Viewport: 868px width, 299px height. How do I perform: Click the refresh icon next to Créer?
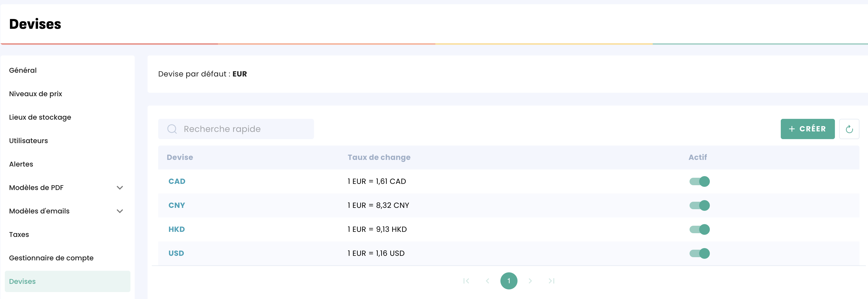click(849, 129)
